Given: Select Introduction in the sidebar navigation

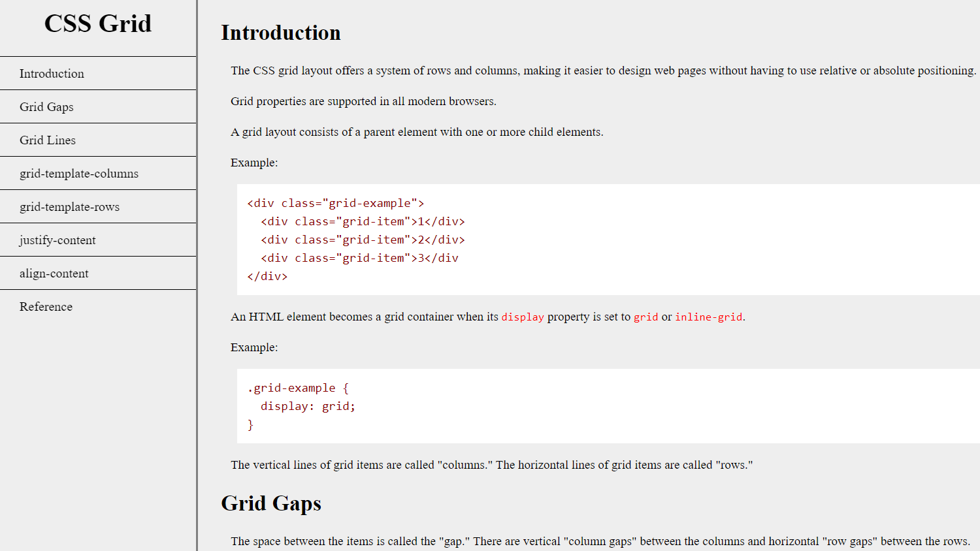Looking at the screenshot, I should (x=52, y=73).
